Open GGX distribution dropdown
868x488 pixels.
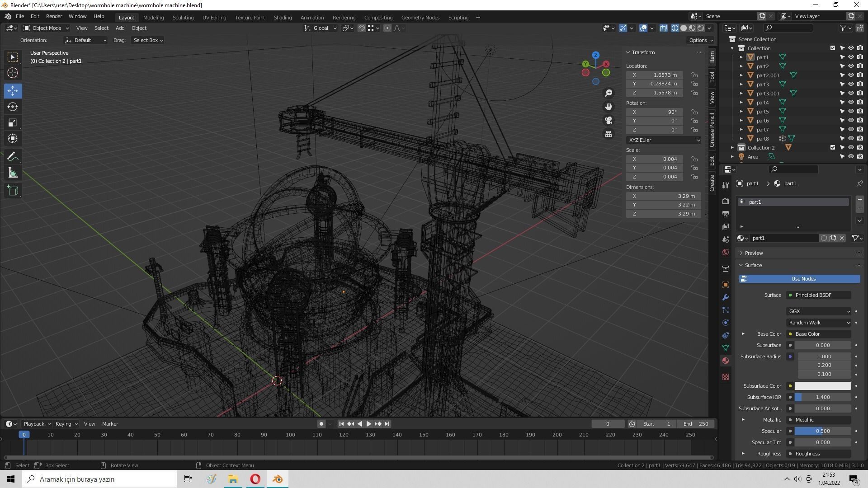coord(819,311)
